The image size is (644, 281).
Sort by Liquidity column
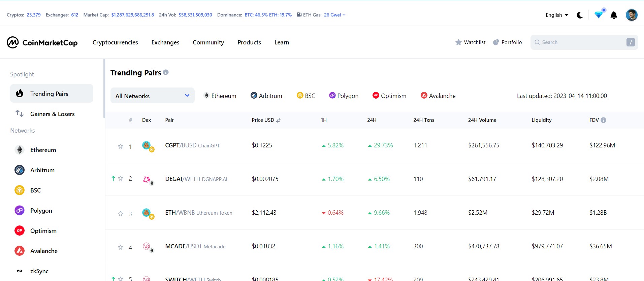click(542, 120)
